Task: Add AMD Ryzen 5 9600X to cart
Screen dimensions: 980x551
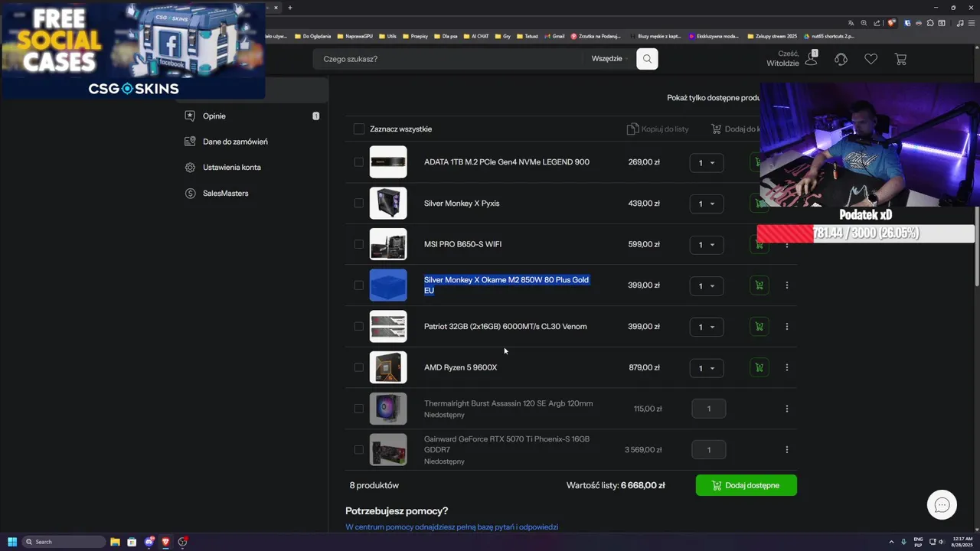Action: tap(759, 367)
